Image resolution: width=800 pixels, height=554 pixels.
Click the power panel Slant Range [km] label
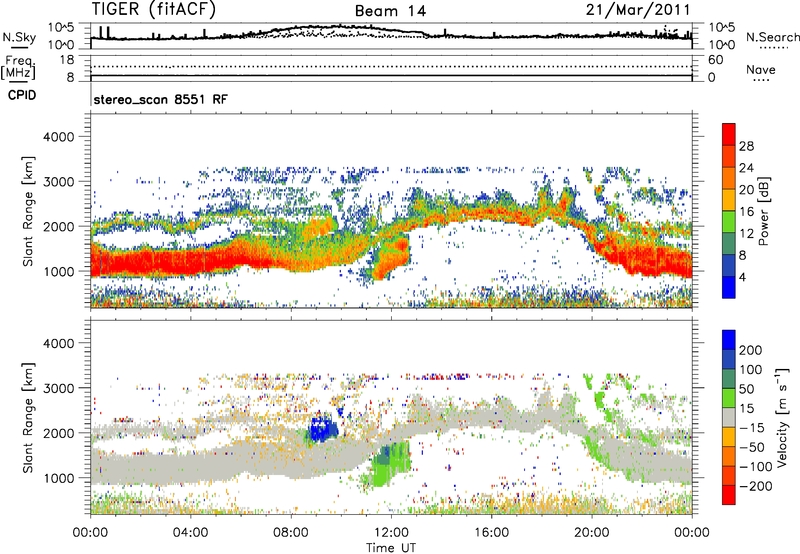28,211
